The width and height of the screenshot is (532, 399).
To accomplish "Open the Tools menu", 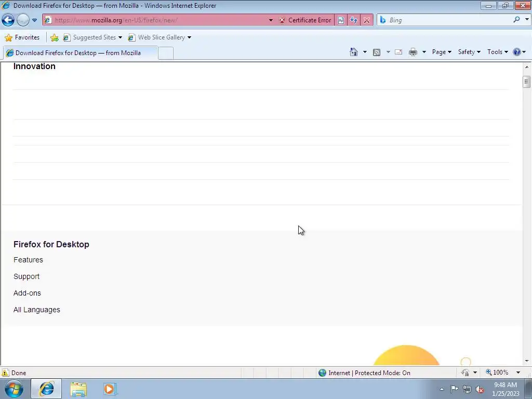I will (497, 52).
